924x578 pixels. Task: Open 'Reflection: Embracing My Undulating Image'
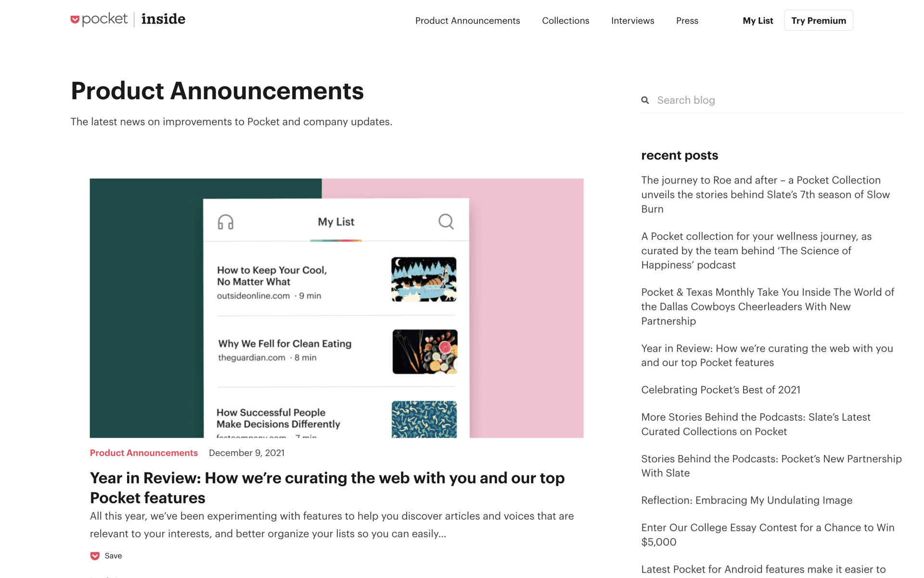pyautogui.click(x=746, y=500)
